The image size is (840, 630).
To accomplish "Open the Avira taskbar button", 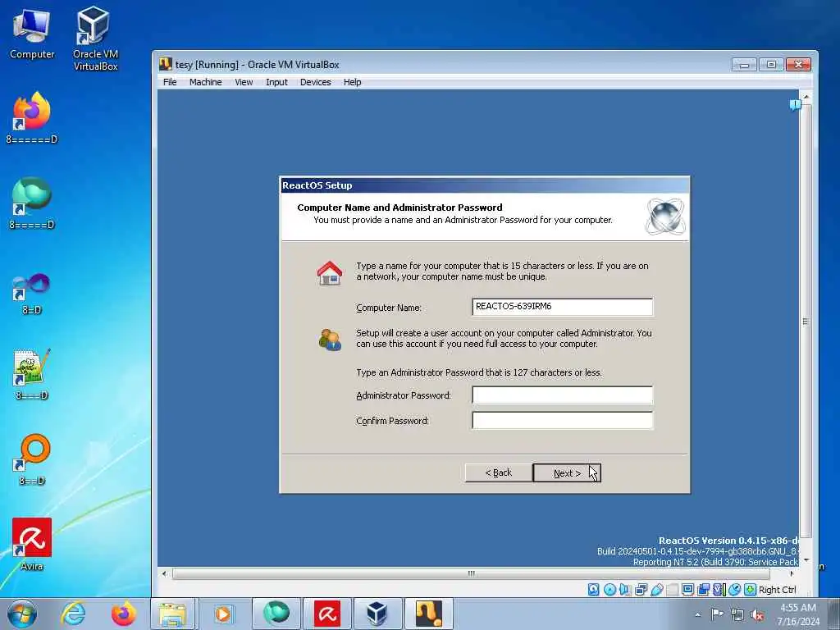I will (x=326, y=614).
